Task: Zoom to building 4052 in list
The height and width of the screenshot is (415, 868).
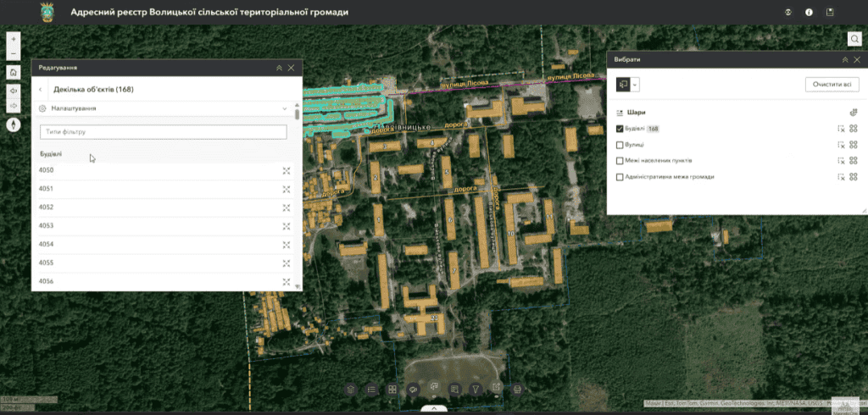Action: pyautogui.click(x=287, y=207)
